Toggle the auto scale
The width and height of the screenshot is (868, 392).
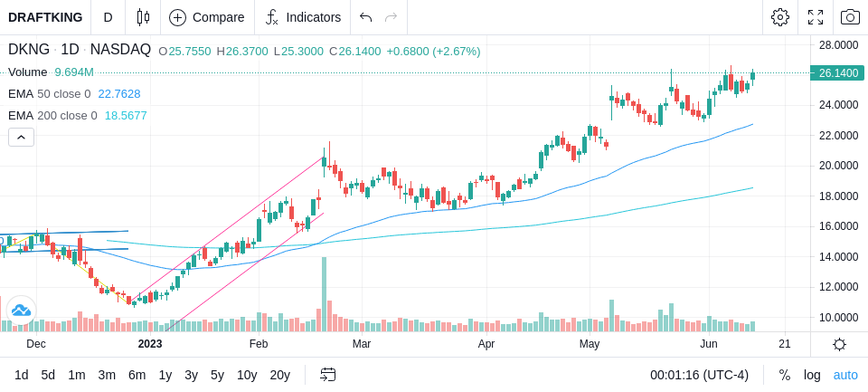click(x=845, y=375)
